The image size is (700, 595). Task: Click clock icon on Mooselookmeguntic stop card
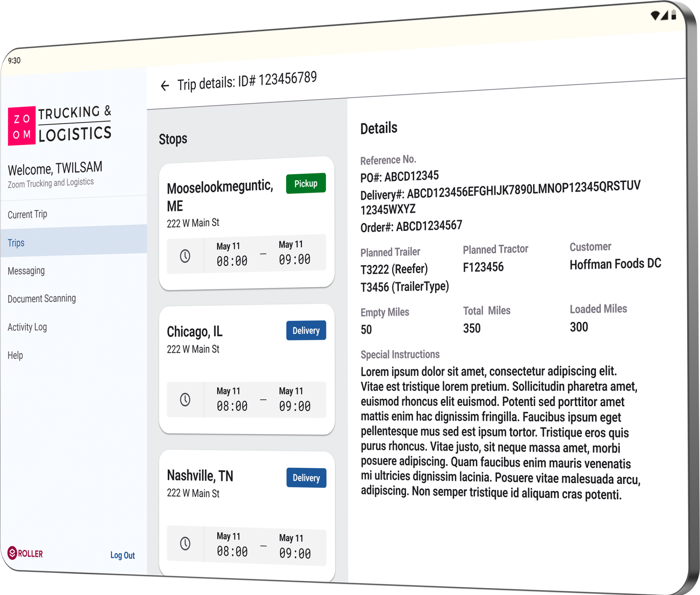pos(185,256)
